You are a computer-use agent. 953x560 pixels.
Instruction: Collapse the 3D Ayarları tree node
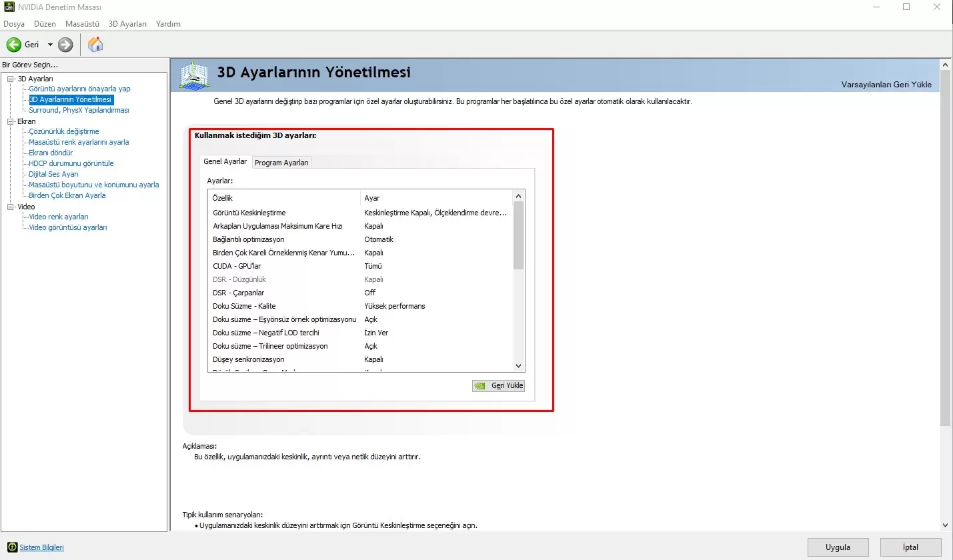(10, 79)
